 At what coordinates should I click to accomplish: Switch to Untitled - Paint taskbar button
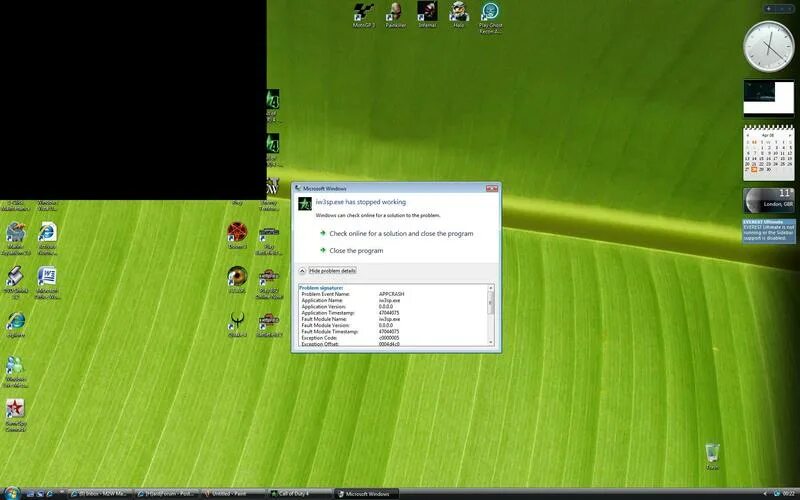tap(233, 494)
